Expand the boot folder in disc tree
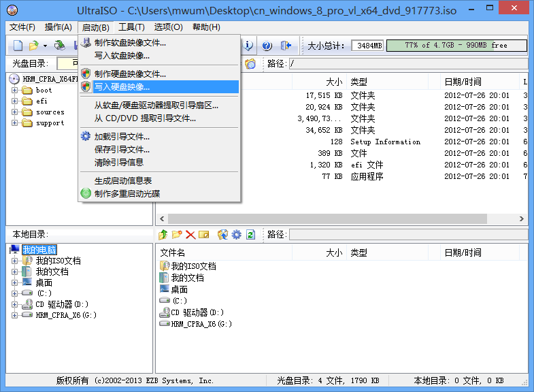 pos(14,91)
